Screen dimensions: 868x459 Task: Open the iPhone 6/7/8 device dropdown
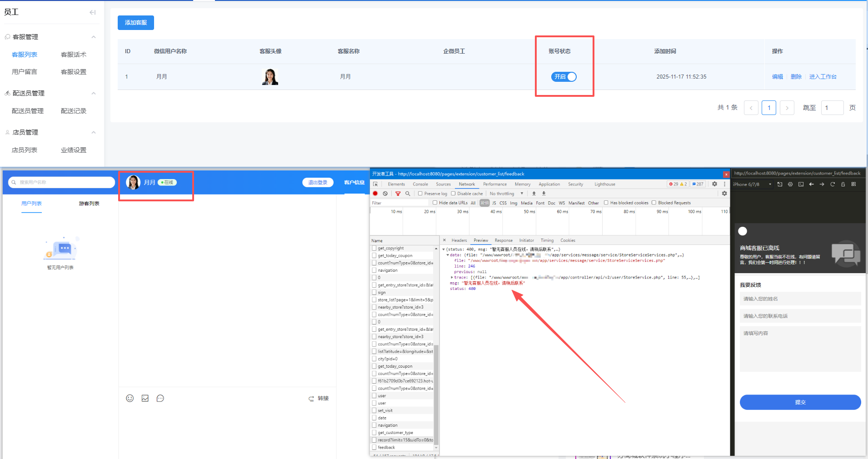click(752, 184)
